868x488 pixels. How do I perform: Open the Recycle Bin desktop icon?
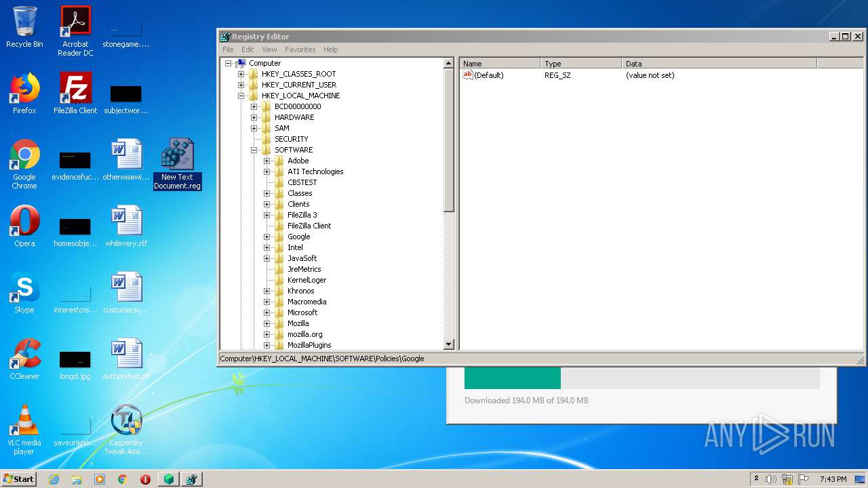pyautogui.click(x=24, y=27)
